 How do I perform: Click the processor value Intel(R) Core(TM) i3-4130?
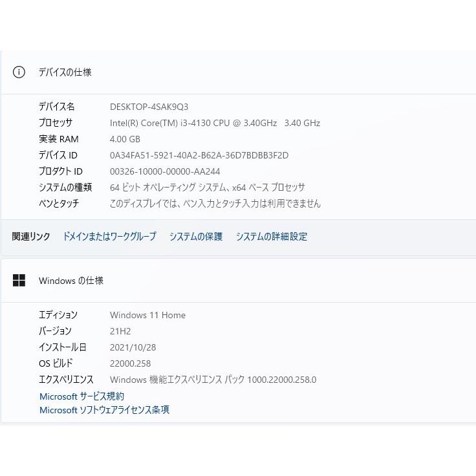tap(215, 123)
